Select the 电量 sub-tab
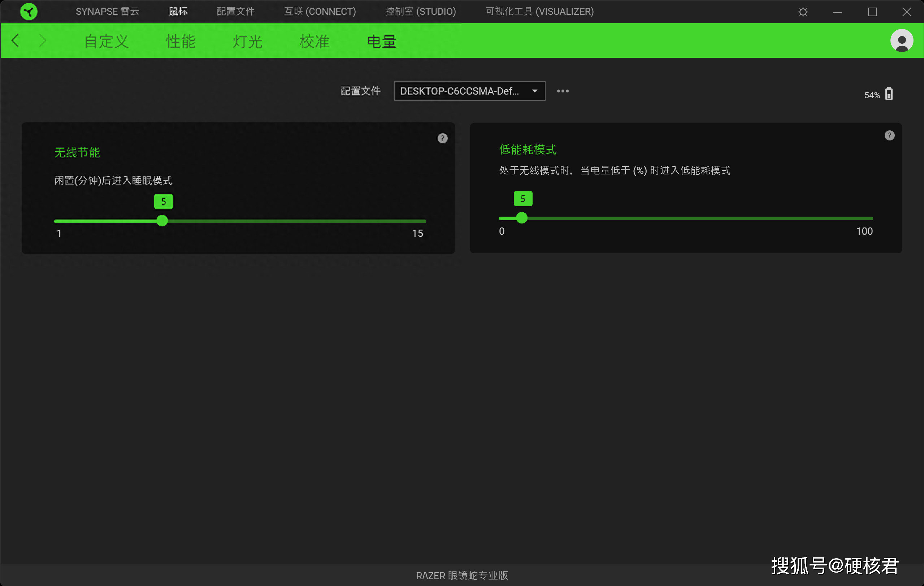This screenshot has width=924, height=586. click(381, 41)
